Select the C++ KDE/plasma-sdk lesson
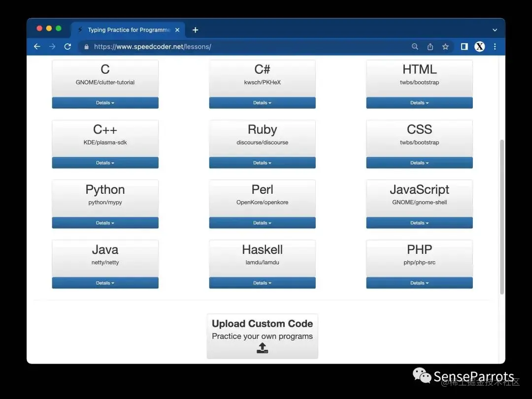This screenshot has height=399, width=532. coord(105,135)
